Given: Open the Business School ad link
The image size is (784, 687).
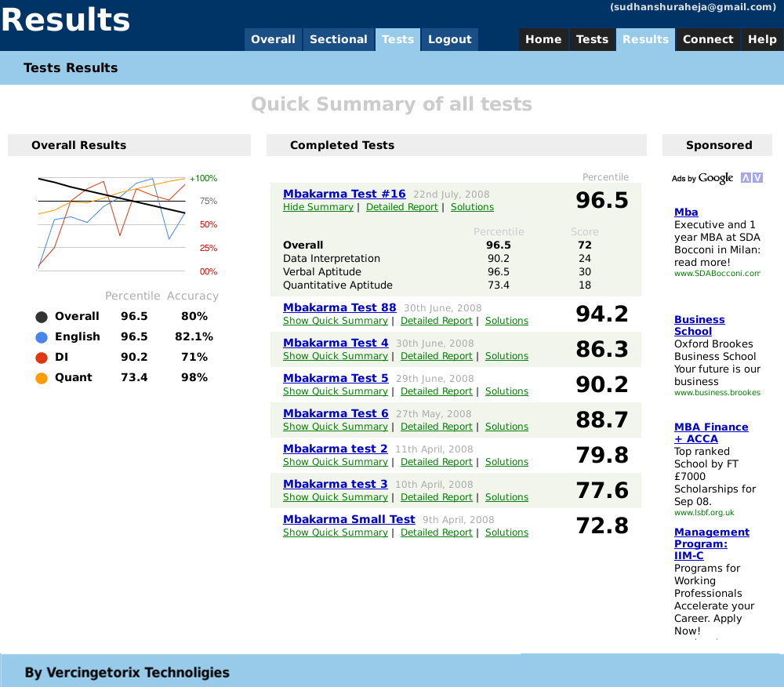Looking at the screenshot, I should point(699,325).
